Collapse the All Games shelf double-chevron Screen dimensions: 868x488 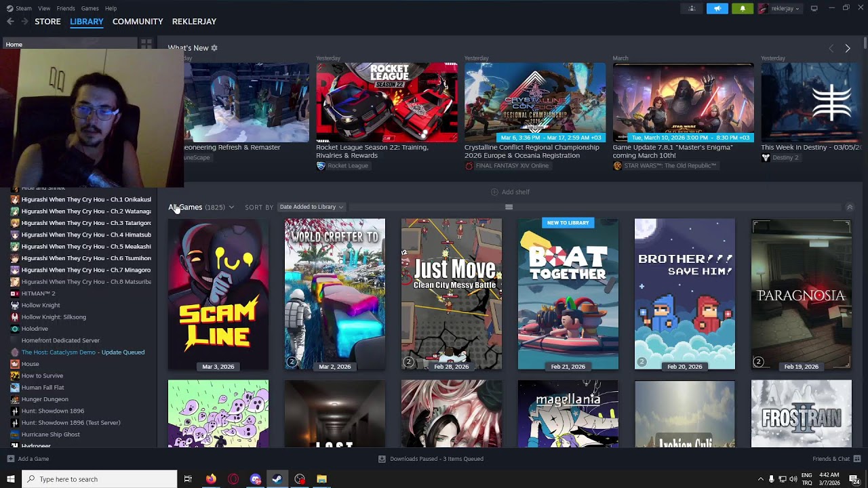tap(850, 207)
